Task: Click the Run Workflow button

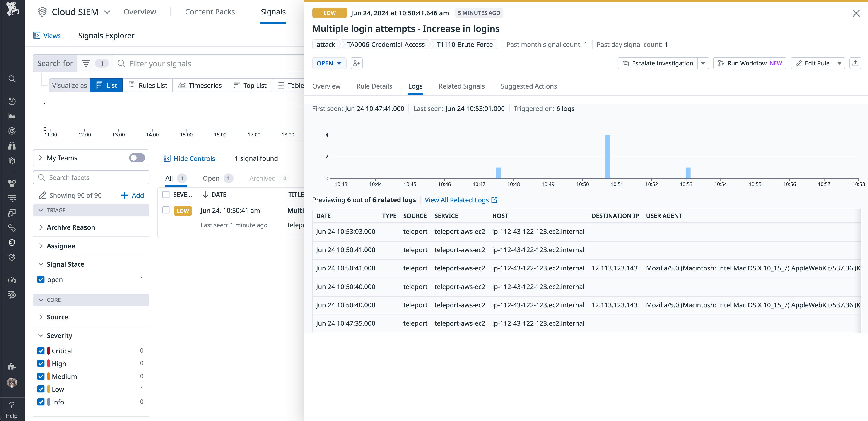Action: (x=749, y=63)
